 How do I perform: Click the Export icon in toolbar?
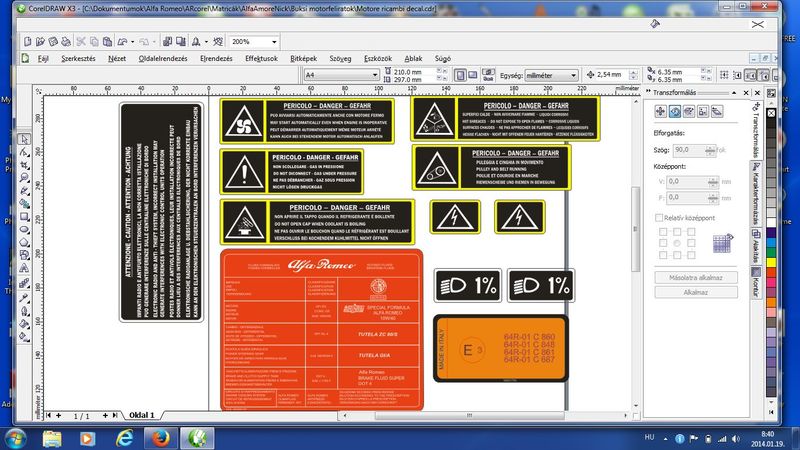point(180,41)
